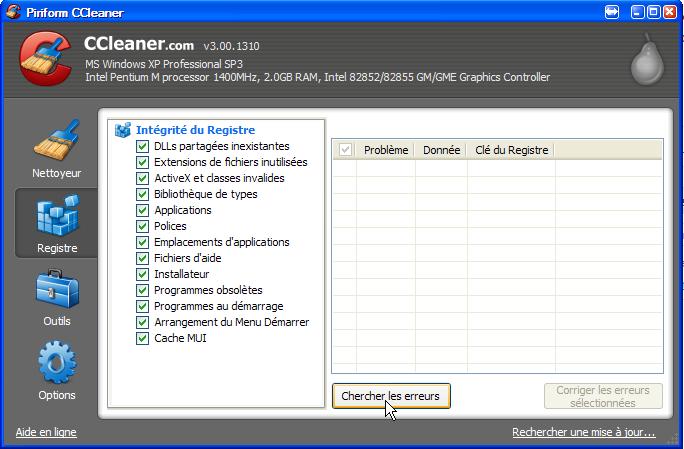Uncheck the Applications checkbox
The width and height of the screenshot is (684, 449).
point(142,210)
